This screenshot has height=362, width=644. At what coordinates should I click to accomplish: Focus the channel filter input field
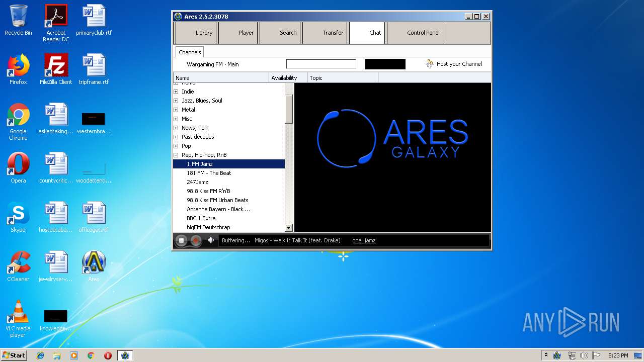click(x=321, y=64)
